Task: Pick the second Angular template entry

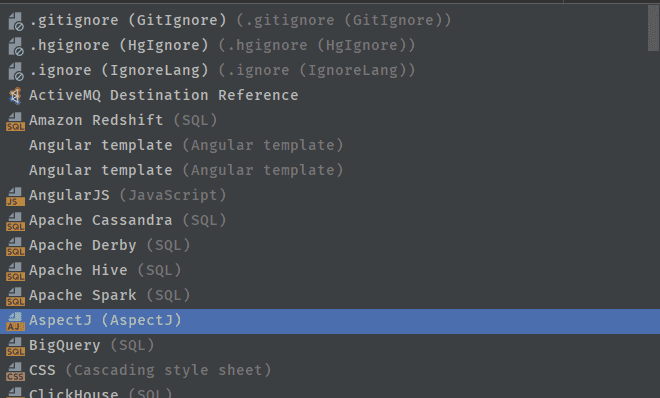Action: click(330, 170)
